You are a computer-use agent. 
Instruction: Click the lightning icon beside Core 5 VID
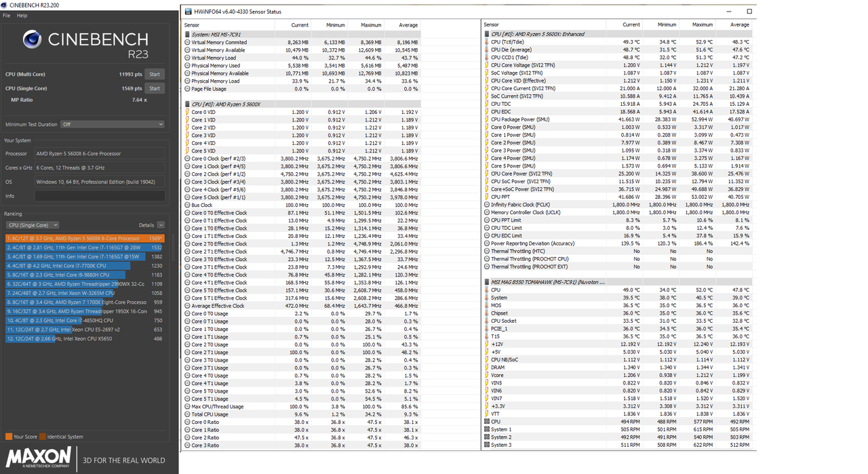(187, 151)
